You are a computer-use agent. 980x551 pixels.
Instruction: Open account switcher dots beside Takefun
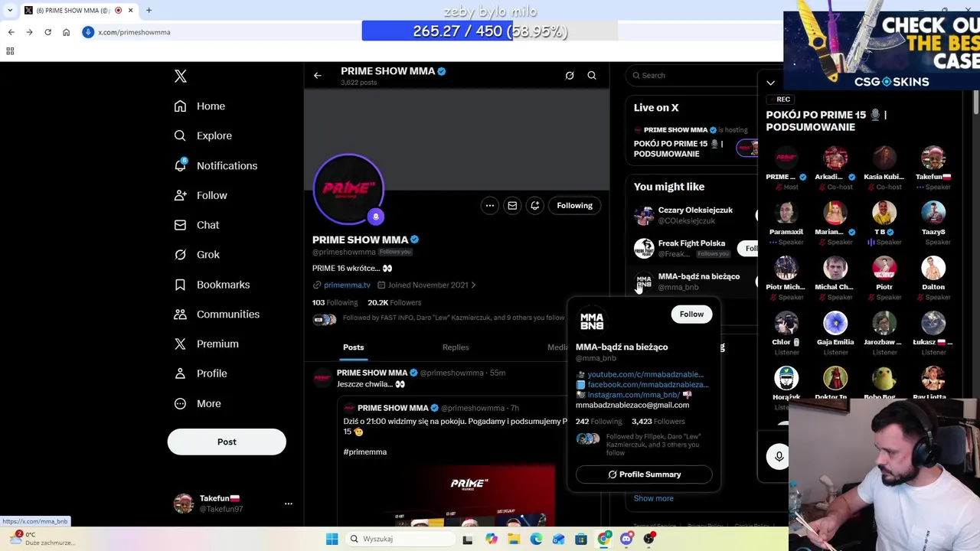(x=289, y=504)
